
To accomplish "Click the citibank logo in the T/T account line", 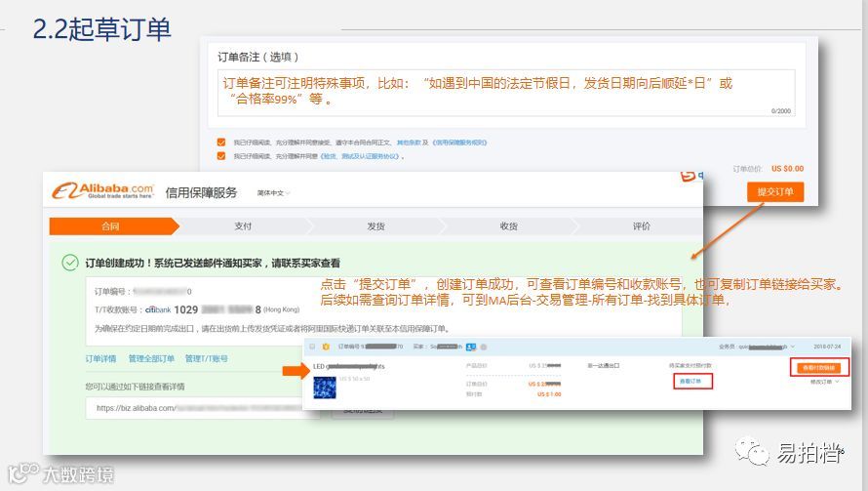I will click(158, 309).
